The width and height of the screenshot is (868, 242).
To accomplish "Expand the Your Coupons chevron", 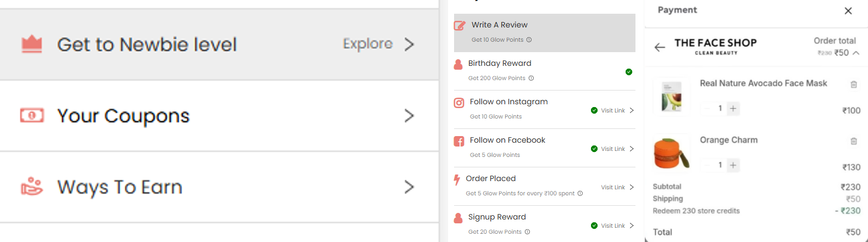I will (x=409, y=116).
